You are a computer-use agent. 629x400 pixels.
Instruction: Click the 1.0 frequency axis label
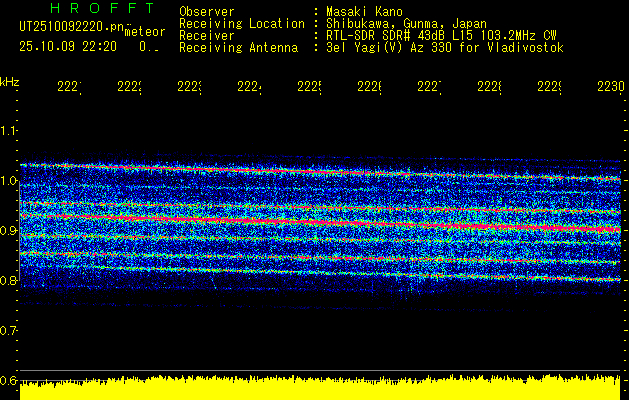tap(8, 181)
